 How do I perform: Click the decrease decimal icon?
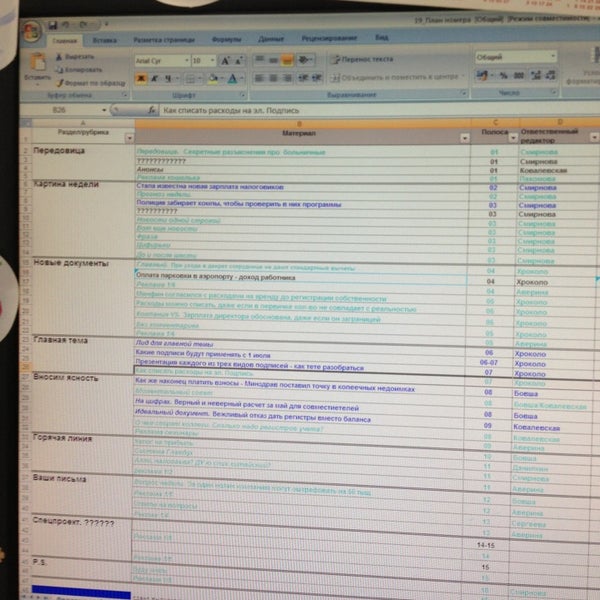tap(550, 75)
